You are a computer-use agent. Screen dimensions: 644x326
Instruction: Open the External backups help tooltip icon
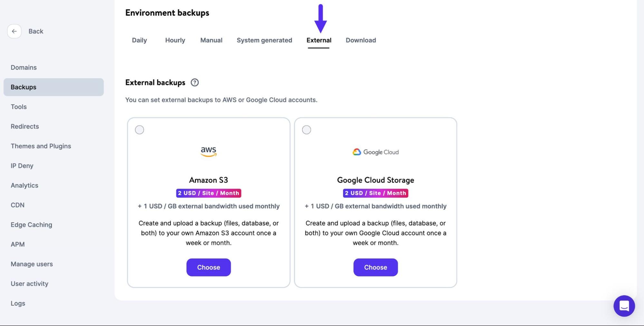(195, 83)
